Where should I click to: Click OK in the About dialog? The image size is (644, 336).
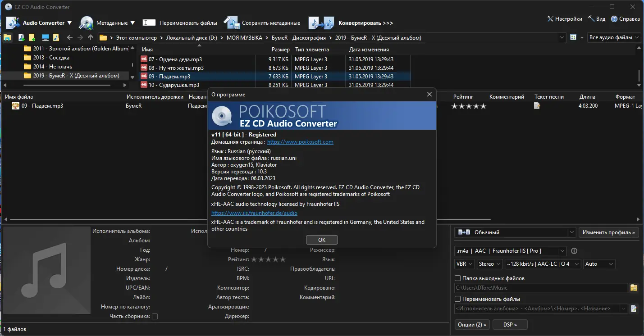[322, 240]
